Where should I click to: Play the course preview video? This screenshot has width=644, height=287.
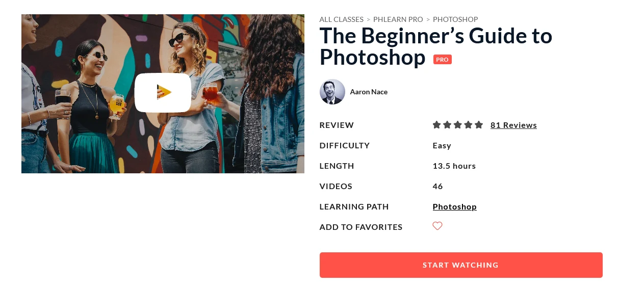point(163,93)
